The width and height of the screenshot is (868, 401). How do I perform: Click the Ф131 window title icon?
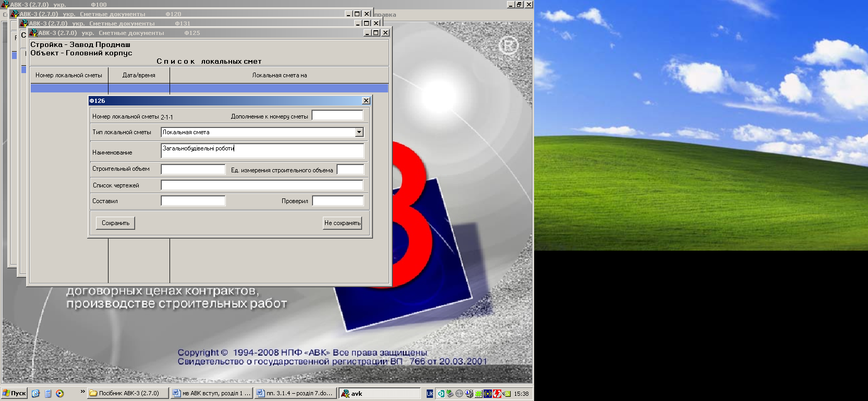pos(24,23)
